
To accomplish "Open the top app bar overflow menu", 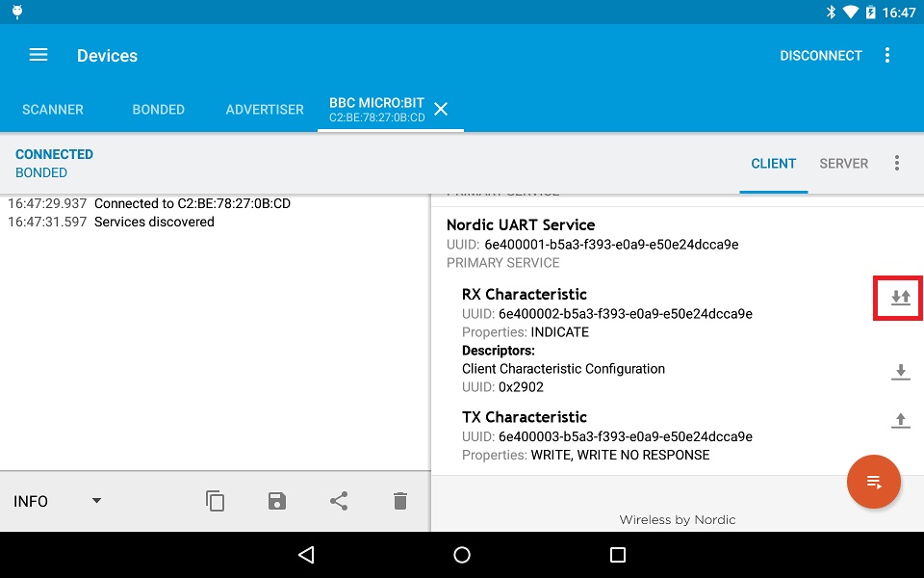I will [886, 55].
